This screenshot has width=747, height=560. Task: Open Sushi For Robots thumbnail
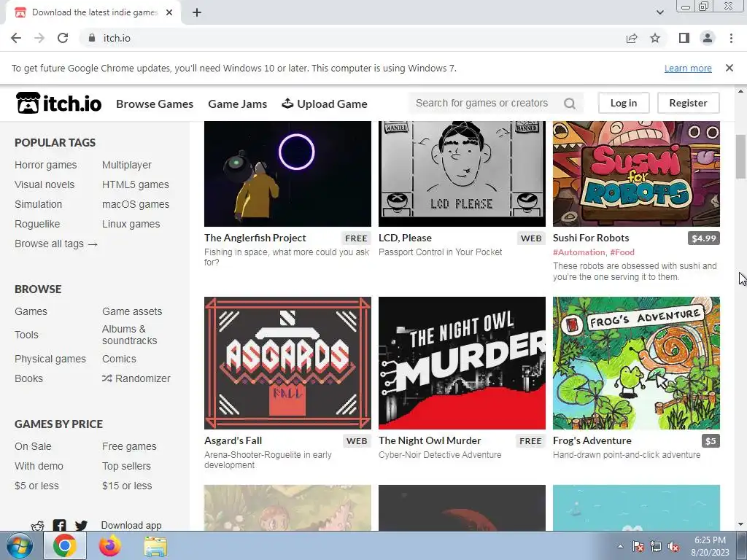click(636, 174)
